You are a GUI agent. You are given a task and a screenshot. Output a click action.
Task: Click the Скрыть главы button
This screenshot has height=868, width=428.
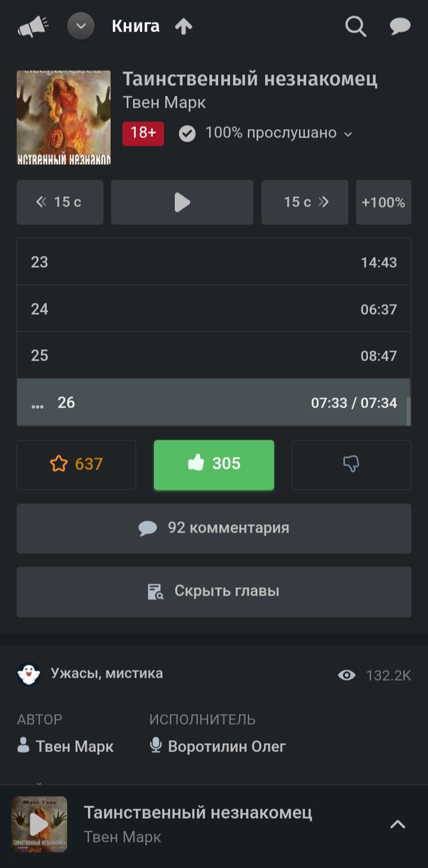pos(214,591)
